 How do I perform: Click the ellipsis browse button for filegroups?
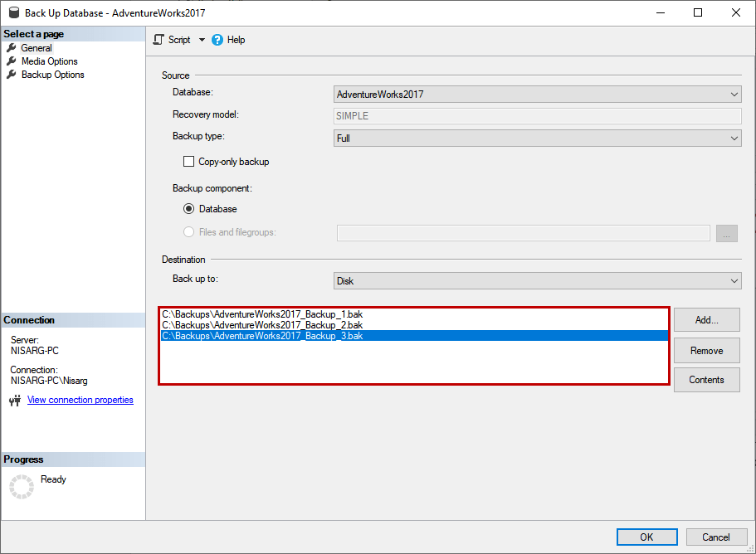[x=726, y=233]
